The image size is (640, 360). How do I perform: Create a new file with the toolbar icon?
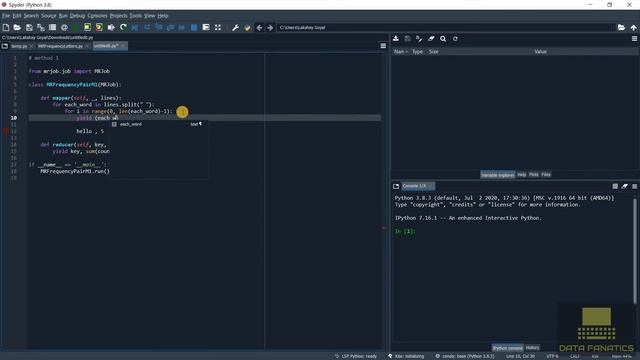[x=6, y=27]
